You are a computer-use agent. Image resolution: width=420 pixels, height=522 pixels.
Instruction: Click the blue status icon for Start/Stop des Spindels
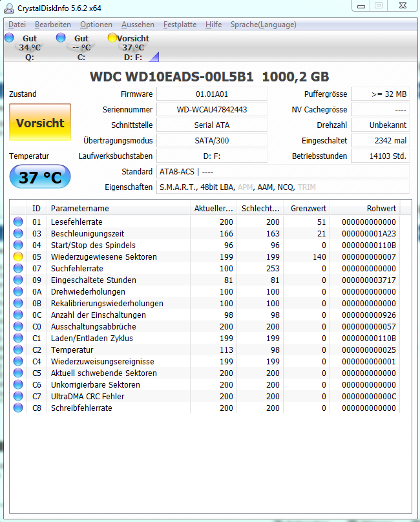(x=18, y=245)
